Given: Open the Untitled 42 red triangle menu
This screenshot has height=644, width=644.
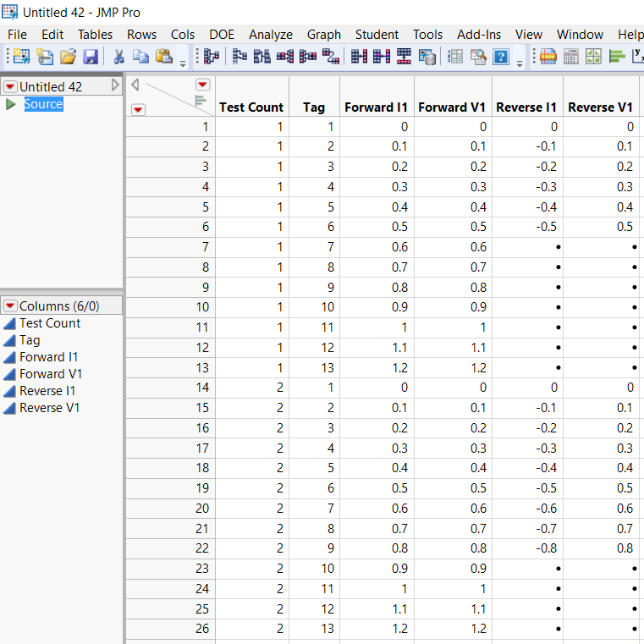Looking at the screenshot, I should 10,87.
